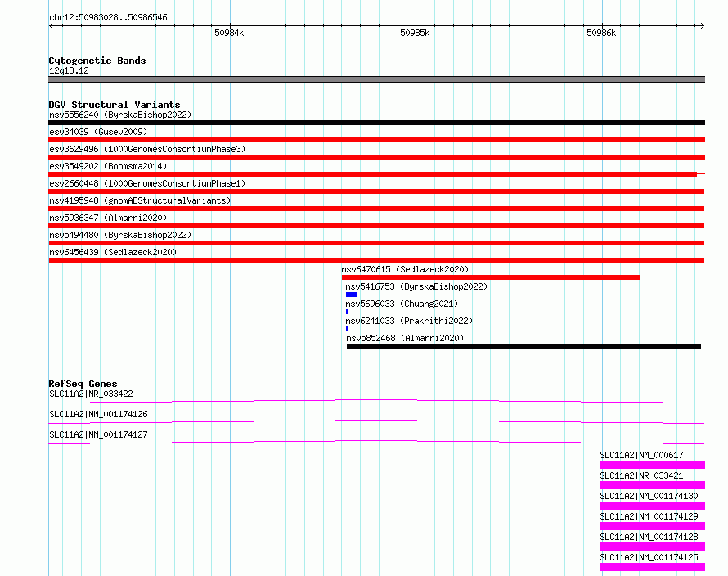Open transcript SLC11A2|NM_001174129 label

tap(649, 516)
